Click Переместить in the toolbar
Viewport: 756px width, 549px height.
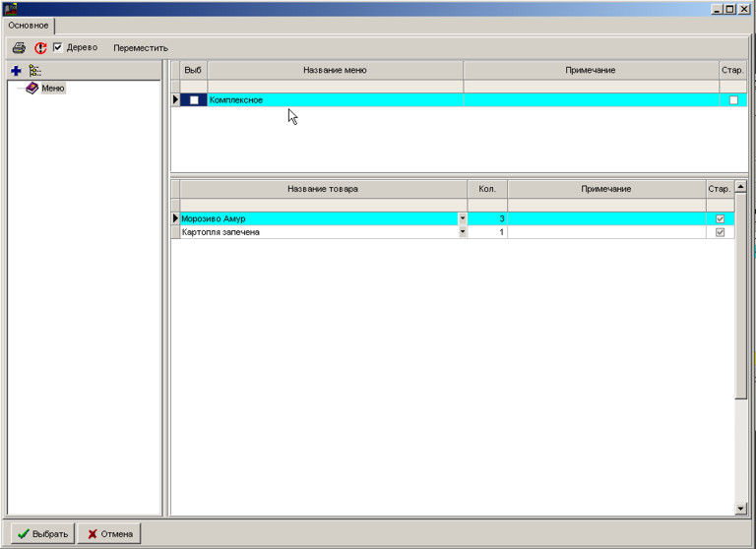(141, 48)
